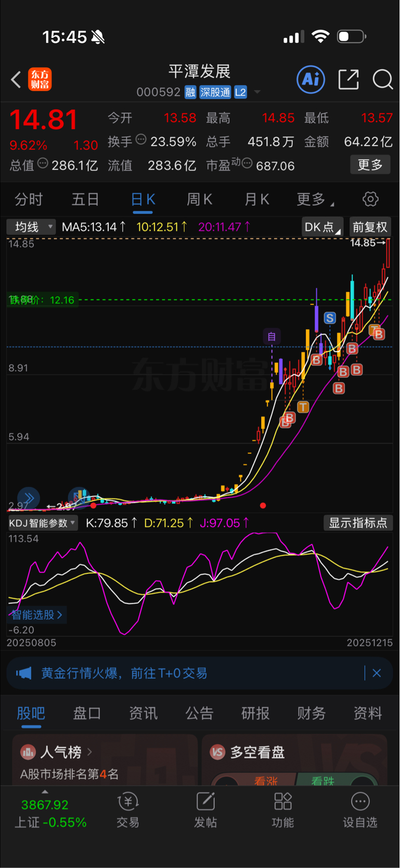The width and height of the screenshot is (400, 868).
Task: Open the Ai assistant icon
Action: (311, 79)
